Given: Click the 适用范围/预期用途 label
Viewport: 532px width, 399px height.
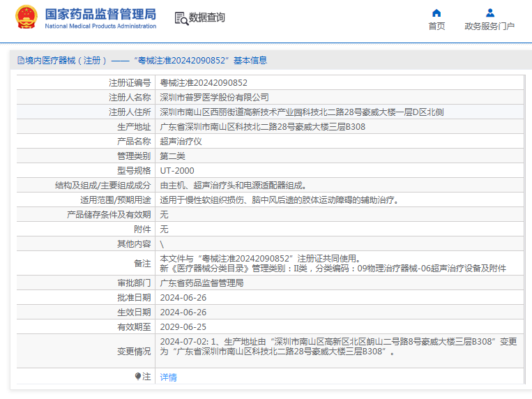Looking at the screenshot, I should [115, 200].
